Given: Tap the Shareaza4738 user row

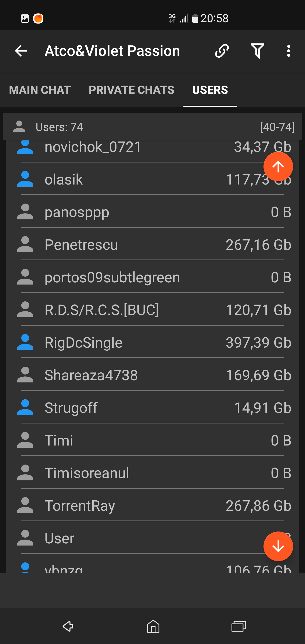Looking at the screenshot, I should (x=91, y=375).
